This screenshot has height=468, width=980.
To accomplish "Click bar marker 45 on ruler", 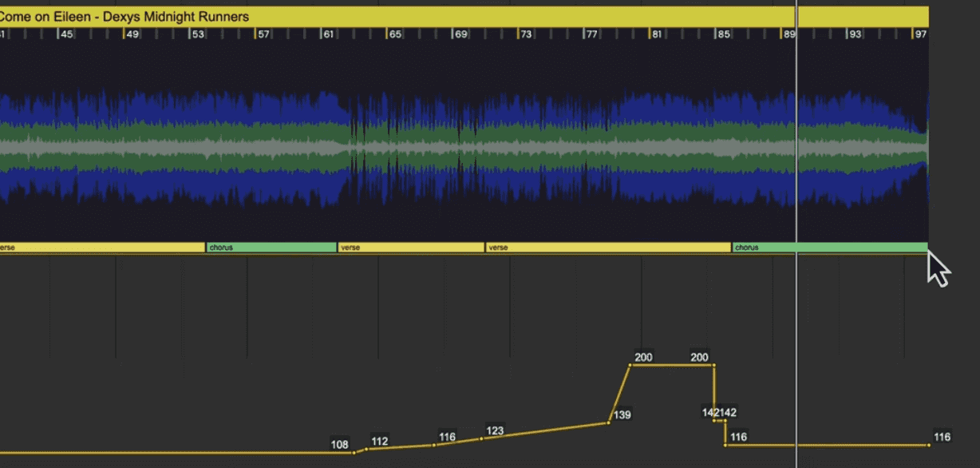I will coord(66,34).
